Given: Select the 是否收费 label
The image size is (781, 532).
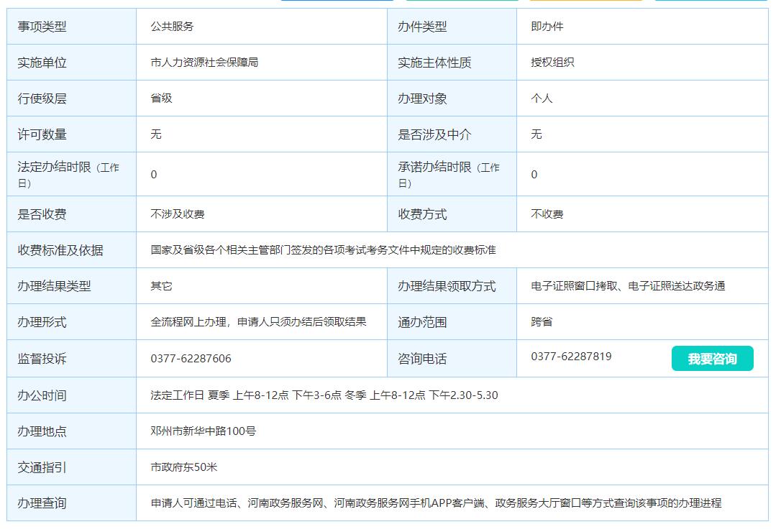Looking at the screenshot, I should click(42, 214).
